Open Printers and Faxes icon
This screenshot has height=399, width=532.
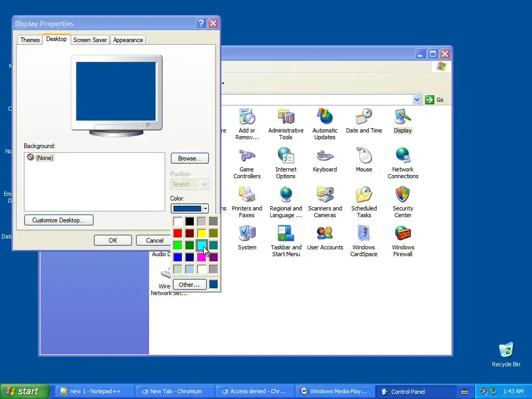[x=247, y=202]
